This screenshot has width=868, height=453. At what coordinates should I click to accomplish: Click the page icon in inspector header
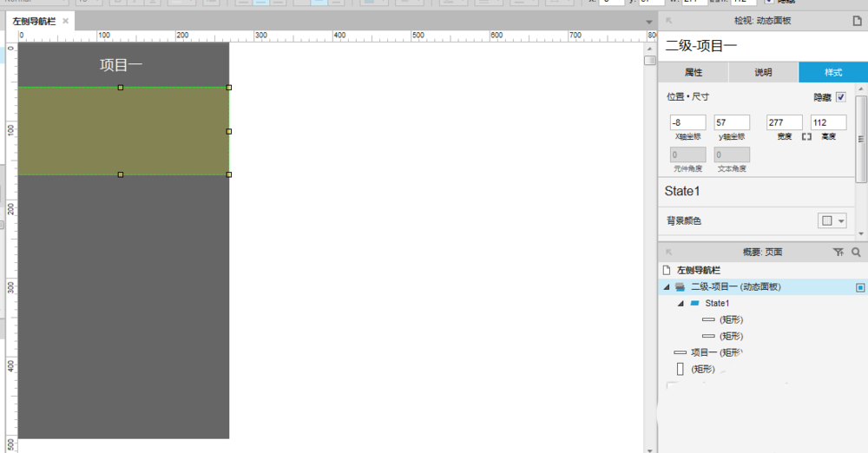[x=857, y=21]
